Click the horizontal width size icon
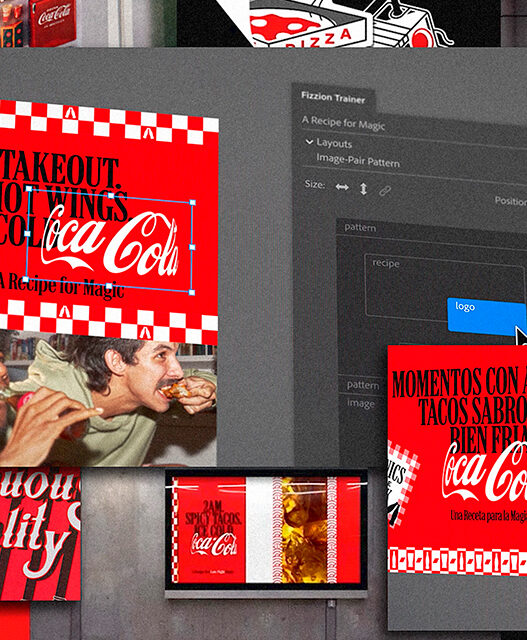Screen dimensions: 527x640 pyautogui.click(x=342, y=187)
